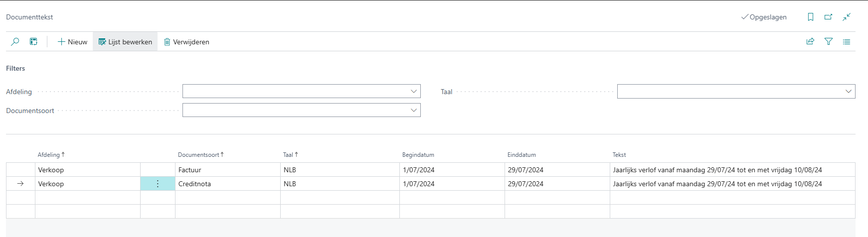Collapse the page using arrows icon
This screenshot has height=237, width=868.
pyautogui.click(x=847, y=17)
